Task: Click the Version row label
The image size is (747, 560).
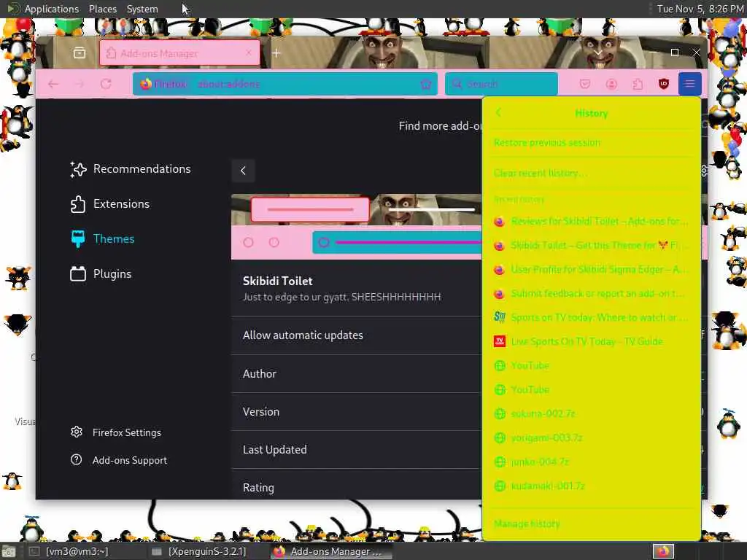Action: (x=261, y=412)
